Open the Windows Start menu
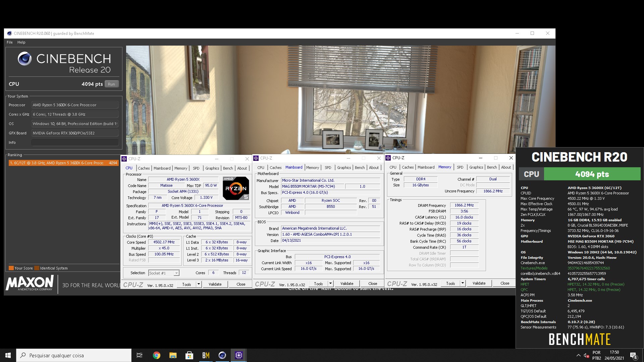The width and height of the screenshot is (644, 362). pyautogui.click(x=8, y=355)
